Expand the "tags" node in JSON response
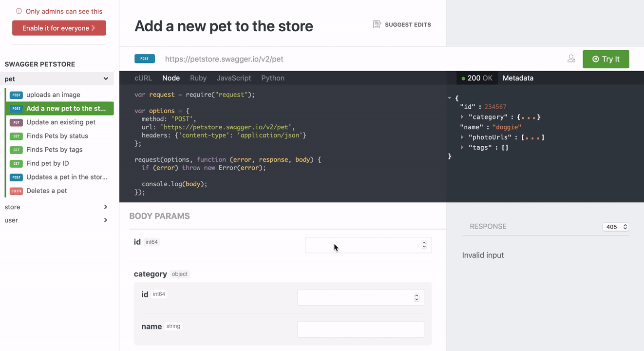This screenshot has height=351, width=644. (462, 147)
